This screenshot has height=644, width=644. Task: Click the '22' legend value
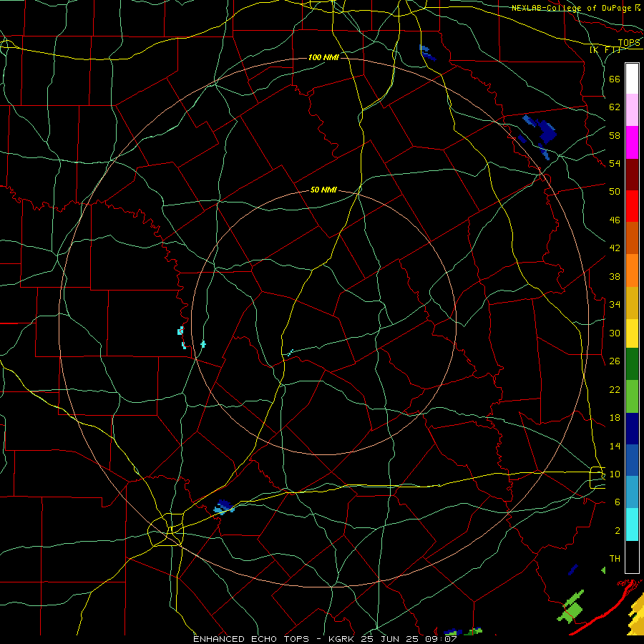615,389
